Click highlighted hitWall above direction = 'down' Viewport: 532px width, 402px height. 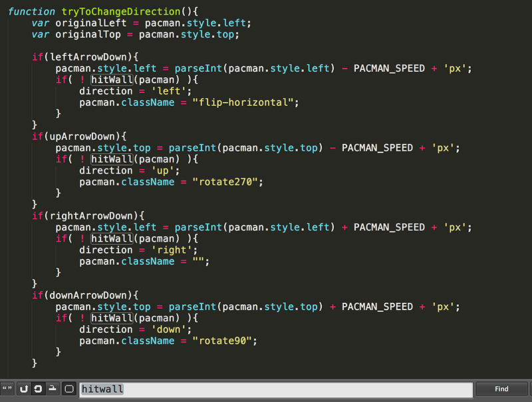pos(112,318)
